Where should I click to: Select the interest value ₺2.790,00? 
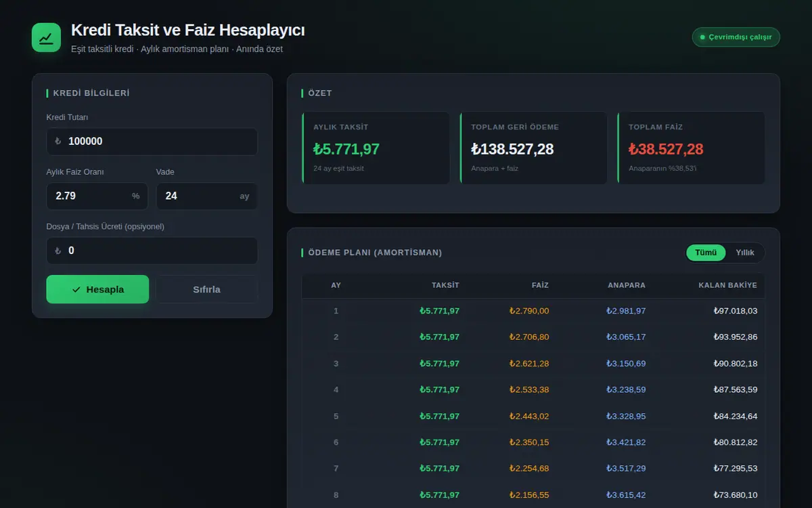pos(529,311)
